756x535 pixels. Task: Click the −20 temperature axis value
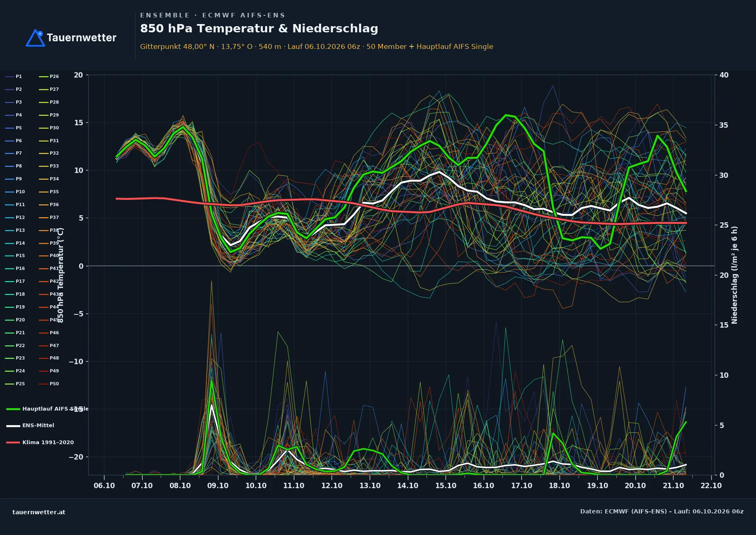[x=76, y=457]
